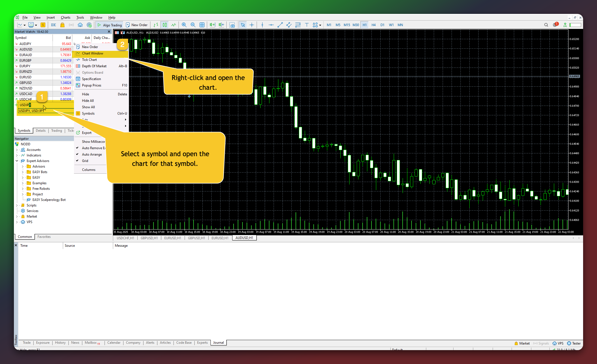Select the H4 timeframe button

pyautogui.click(x=373, y=25)
